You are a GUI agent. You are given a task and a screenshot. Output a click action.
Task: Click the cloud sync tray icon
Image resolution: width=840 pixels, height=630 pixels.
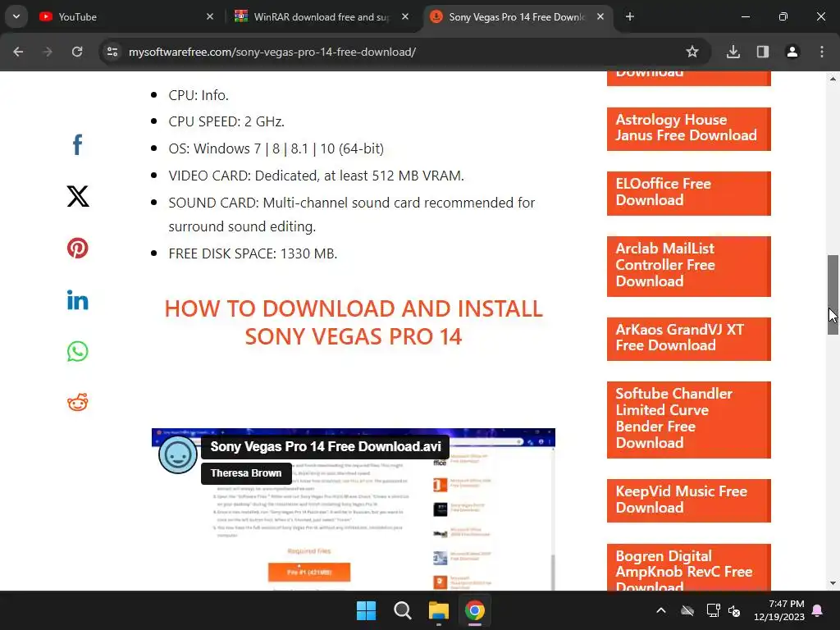tap(687, 610)
